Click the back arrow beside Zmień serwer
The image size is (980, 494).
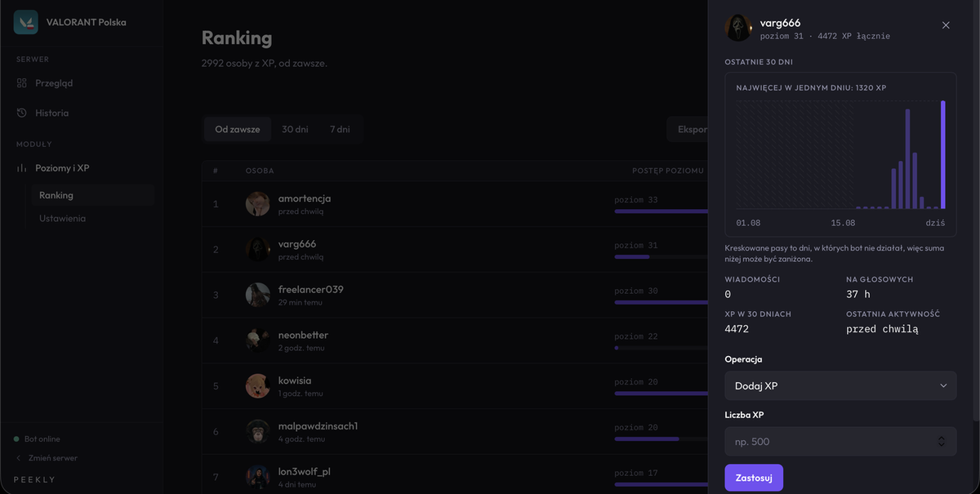[18, 458]
